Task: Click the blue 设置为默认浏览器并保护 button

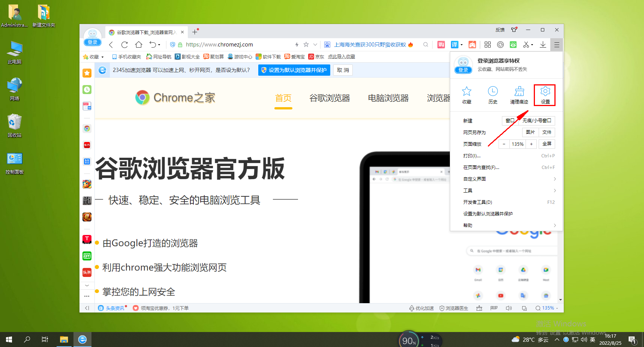Action: click(294, 70)
